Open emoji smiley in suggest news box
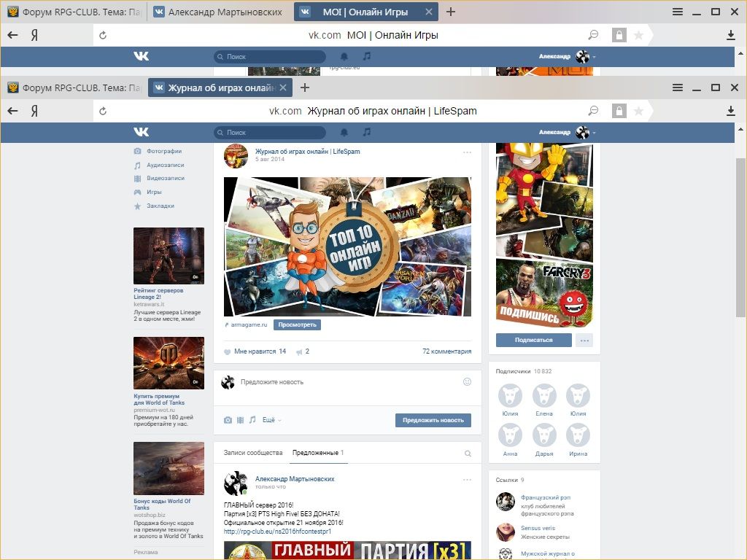 point(468,381)
